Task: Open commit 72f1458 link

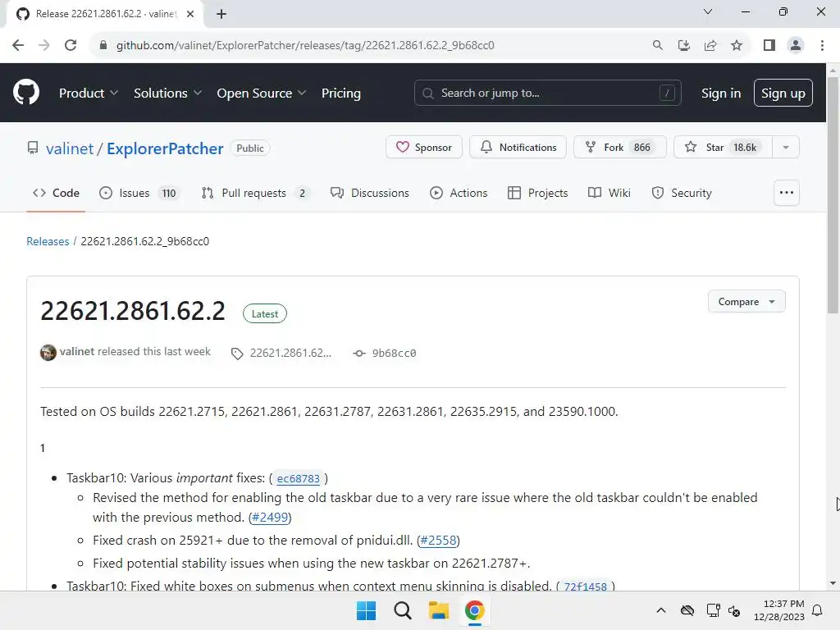Action: click(585, 586)
